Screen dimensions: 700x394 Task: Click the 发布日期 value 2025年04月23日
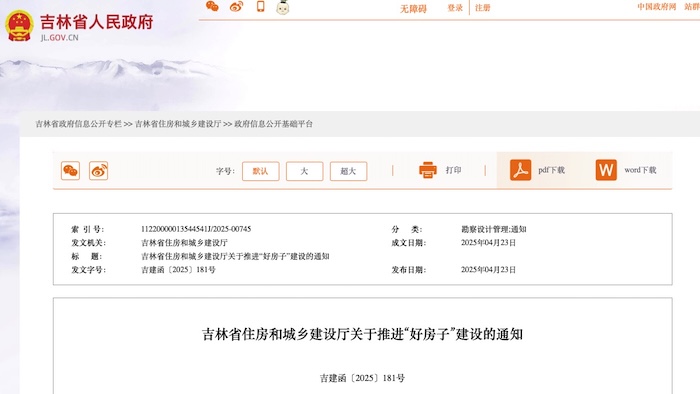point(488,270)
